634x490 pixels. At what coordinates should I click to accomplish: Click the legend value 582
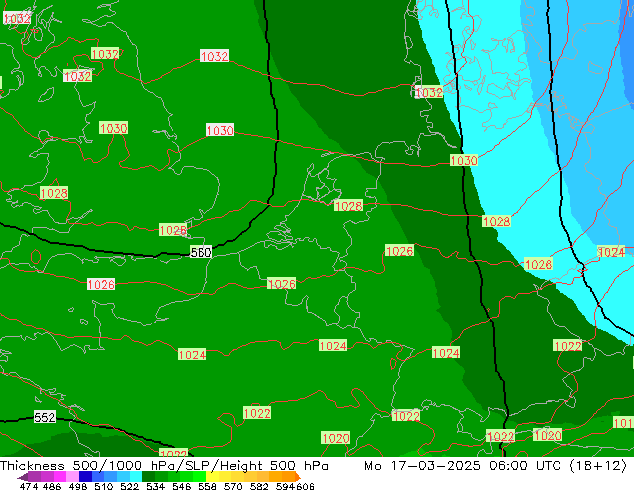pyautogui.click(x=259, y=486)
